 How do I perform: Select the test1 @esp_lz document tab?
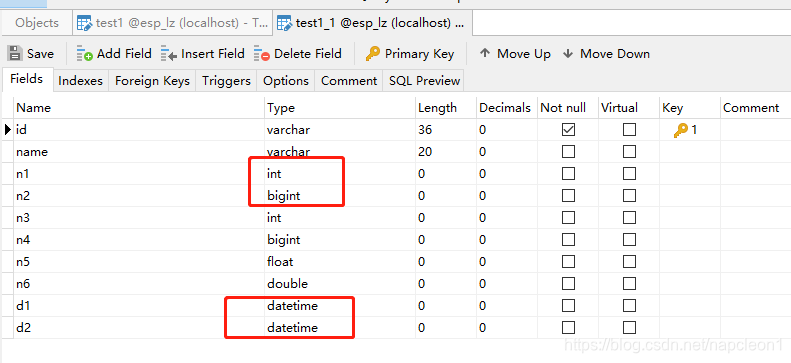pyautogui.click(x=173, y=23)
